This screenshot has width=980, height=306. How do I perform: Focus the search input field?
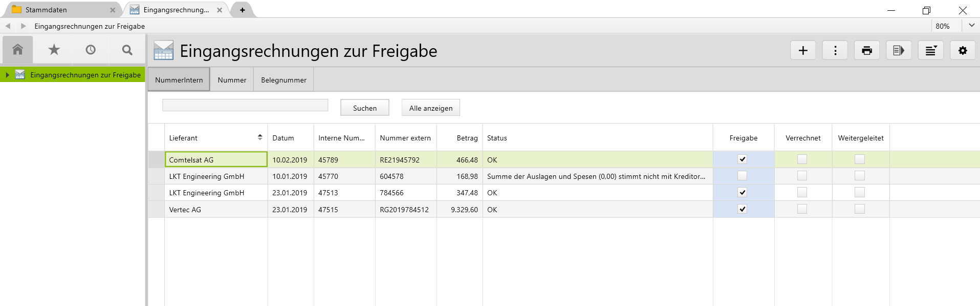[245, 105]
